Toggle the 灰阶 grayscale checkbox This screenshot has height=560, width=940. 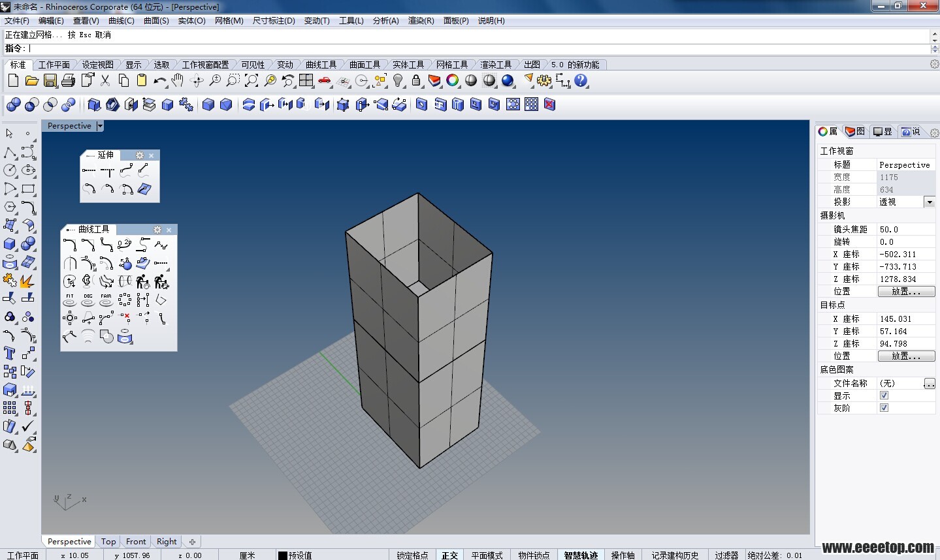tap(884, 408)
